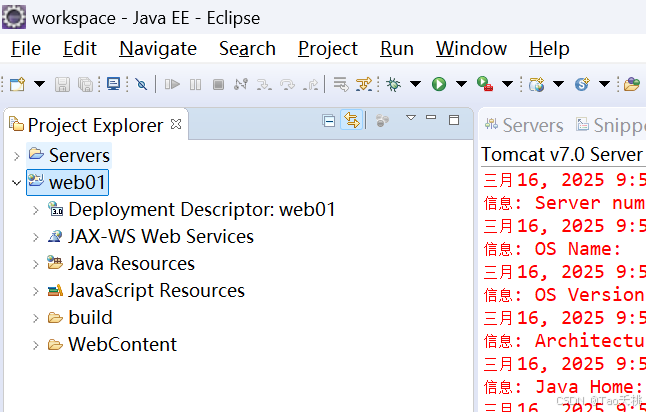The height and width of the screenshot is (412, 646).
Task: Expand the Servers folder node
Action: pos(16,156)
